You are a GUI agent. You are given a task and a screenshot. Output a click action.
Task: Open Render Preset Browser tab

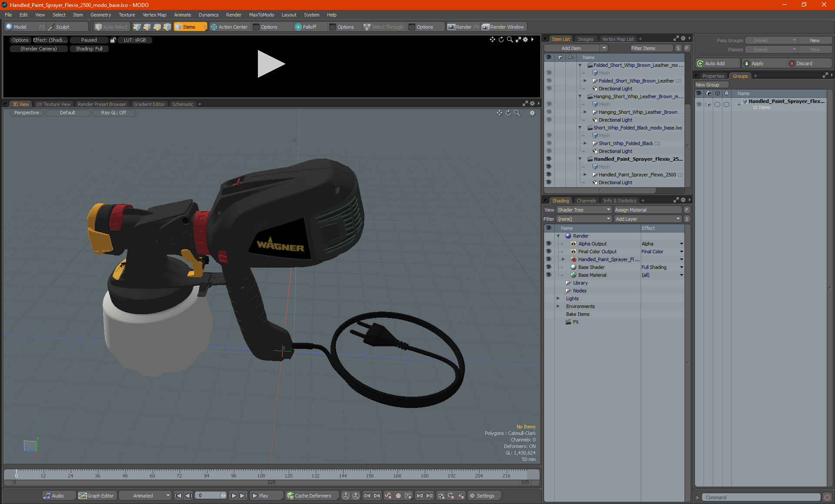(102, 104)
